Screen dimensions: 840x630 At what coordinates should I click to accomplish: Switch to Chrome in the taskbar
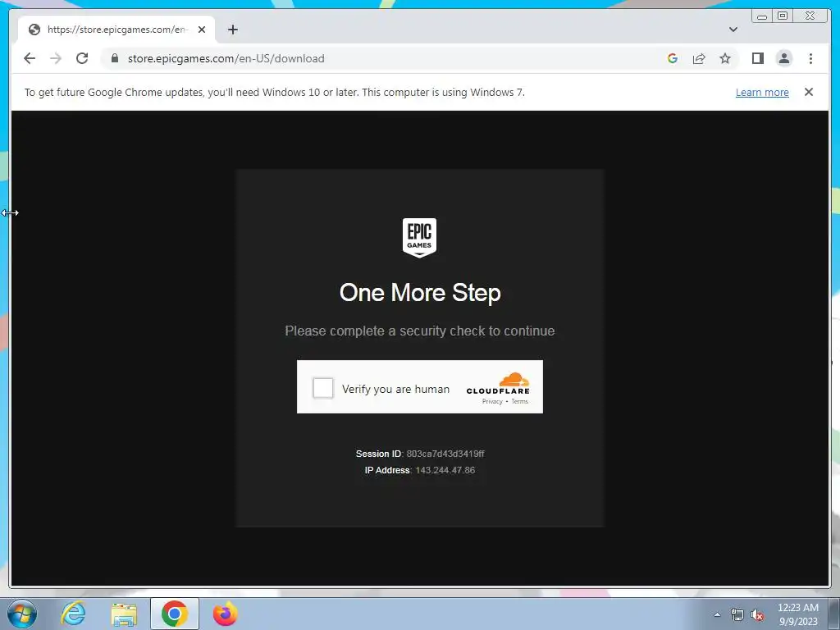[x=175, y=614]
